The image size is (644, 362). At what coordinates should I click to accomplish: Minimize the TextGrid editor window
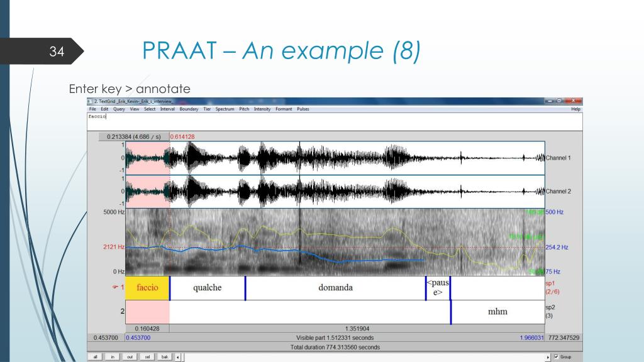tap(550, 101)
